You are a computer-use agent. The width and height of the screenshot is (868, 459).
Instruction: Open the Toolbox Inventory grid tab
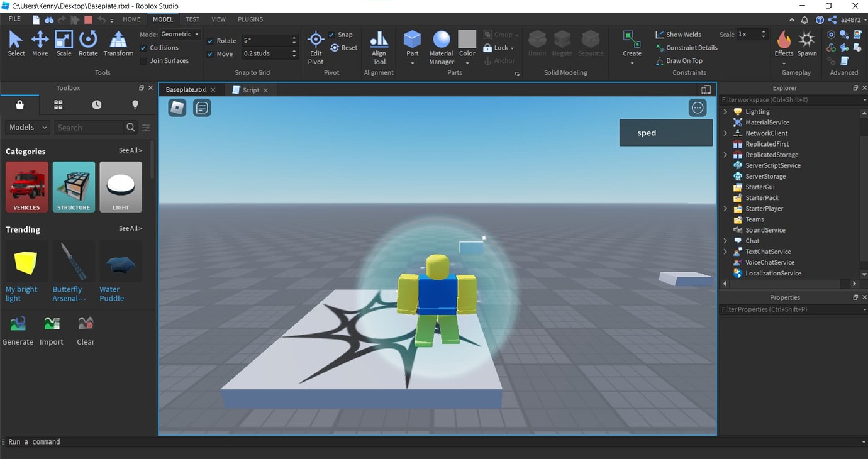58,104
